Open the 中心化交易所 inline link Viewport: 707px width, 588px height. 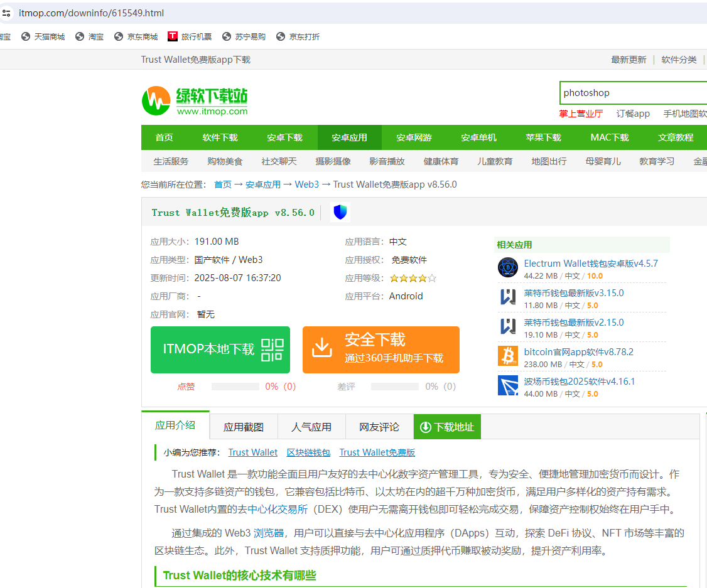[x=278, y=509]
